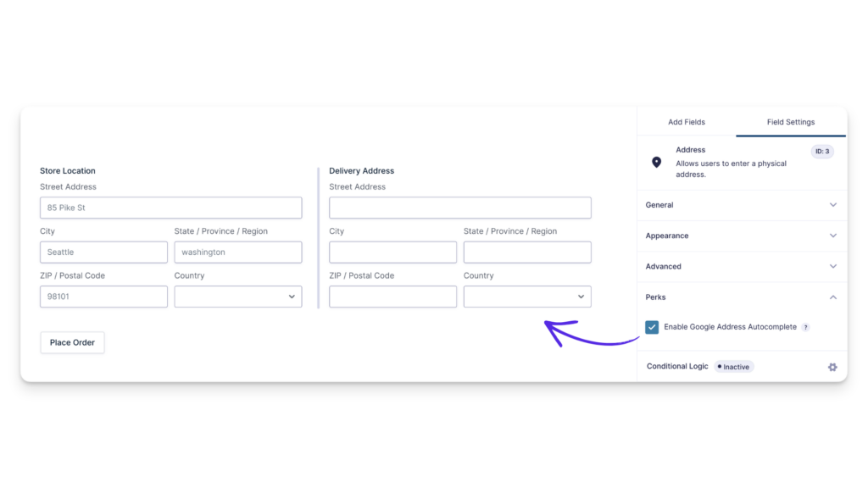Screen dimensions: 868x488
Task: Focus Store Location Street Address field
Action: pyautogui.click(x=171, y=208)
